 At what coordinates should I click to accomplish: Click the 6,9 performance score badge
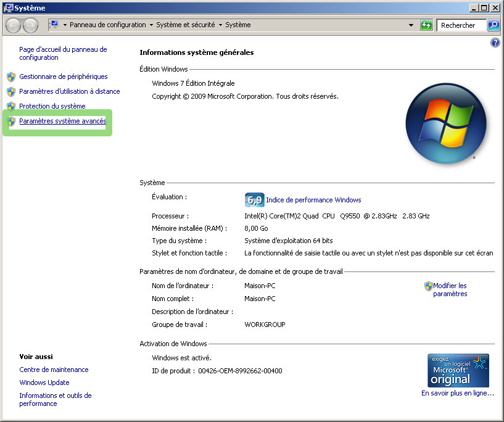(x=254, y=200)
